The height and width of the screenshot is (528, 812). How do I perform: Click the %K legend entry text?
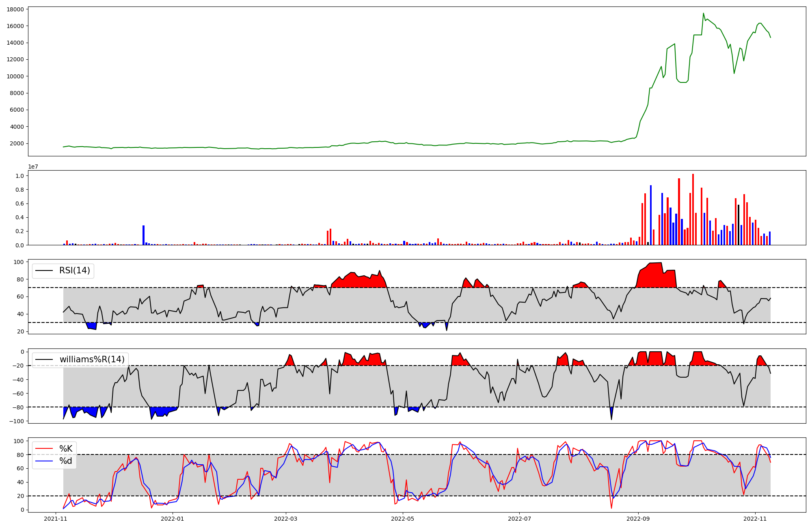click(66, 449)
